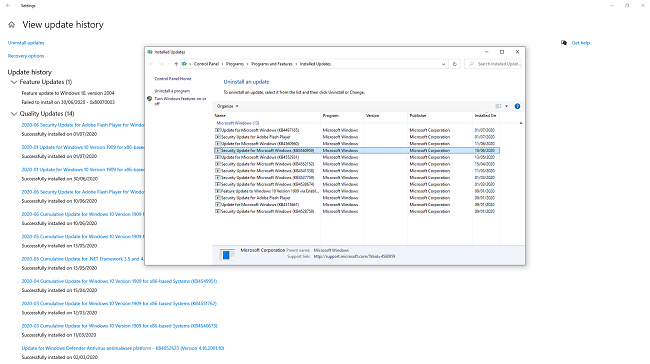Screen dimensions: 650x364
Task: Click the shield icon beside Turn Windows features
Action: (x=149, y=99)
